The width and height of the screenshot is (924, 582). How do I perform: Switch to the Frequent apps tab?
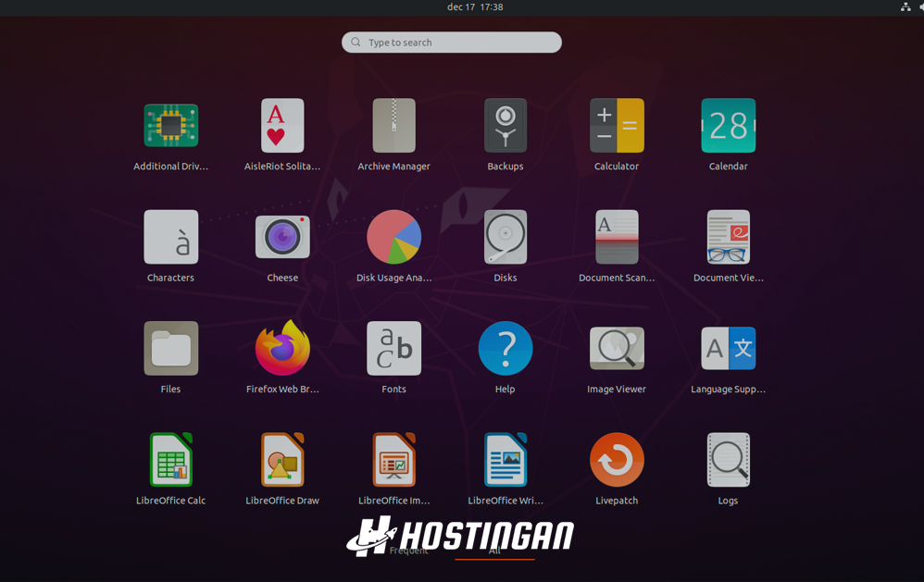pyautogui.click(x=408, y=551)
